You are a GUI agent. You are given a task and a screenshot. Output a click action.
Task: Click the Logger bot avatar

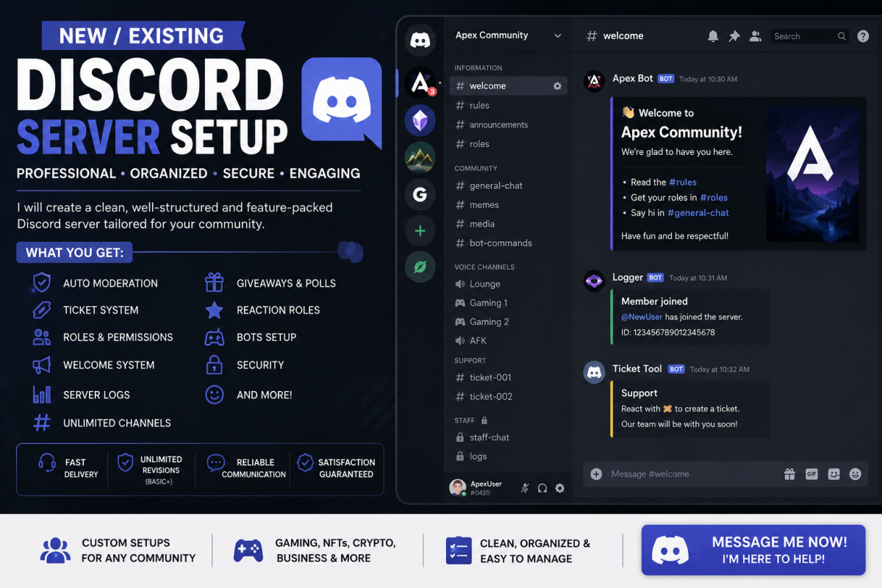594,281
